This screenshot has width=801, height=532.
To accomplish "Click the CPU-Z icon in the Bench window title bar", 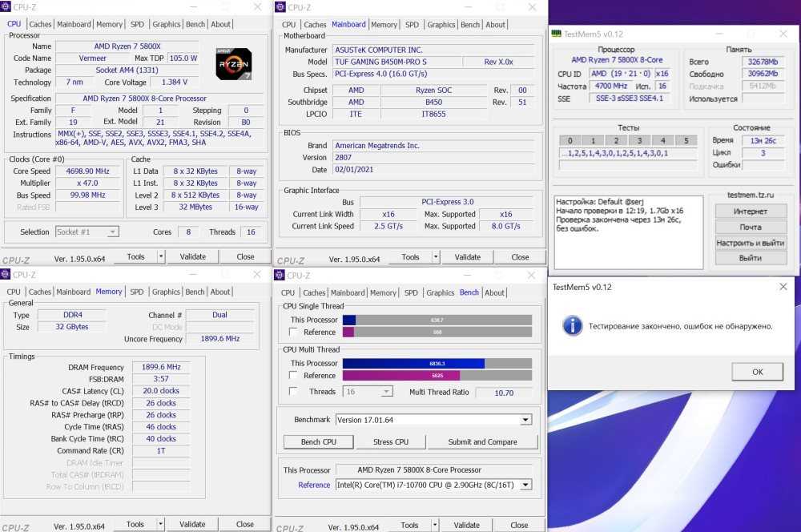I will tap(280, 275).
